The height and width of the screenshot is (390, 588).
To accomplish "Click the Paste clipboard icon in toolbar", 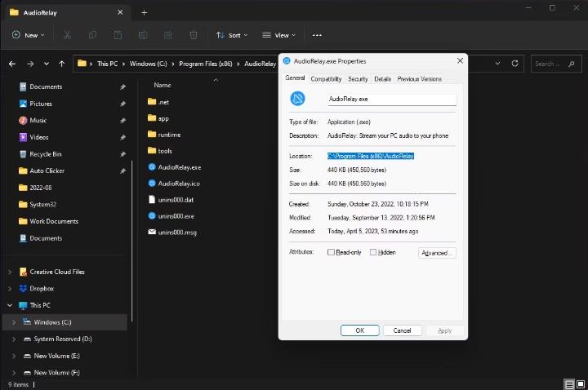I will (x=118, y=35).
